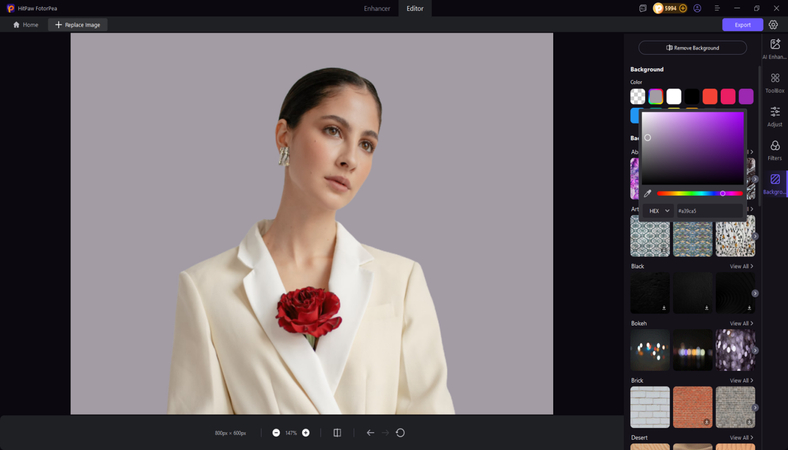Select the custom rainbow-bordered color swatch
The width and height of the screenshot is (788, 450).
[656, 96]
